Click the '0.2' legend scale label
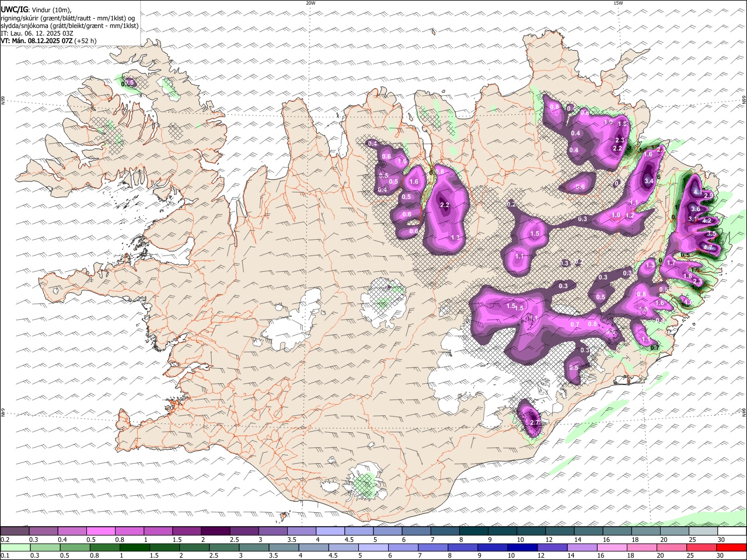 tap(5, 539)
